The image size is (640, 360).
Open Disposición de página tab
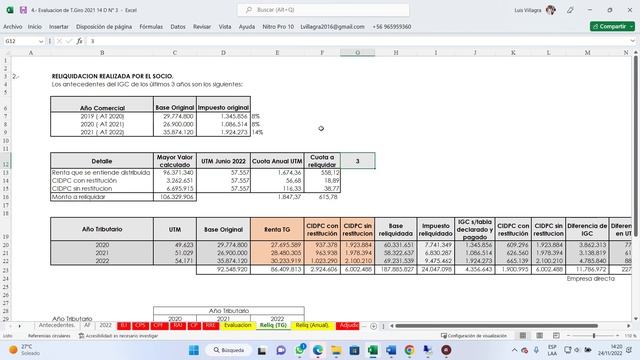pyautogui.click(x=104, y=27)
